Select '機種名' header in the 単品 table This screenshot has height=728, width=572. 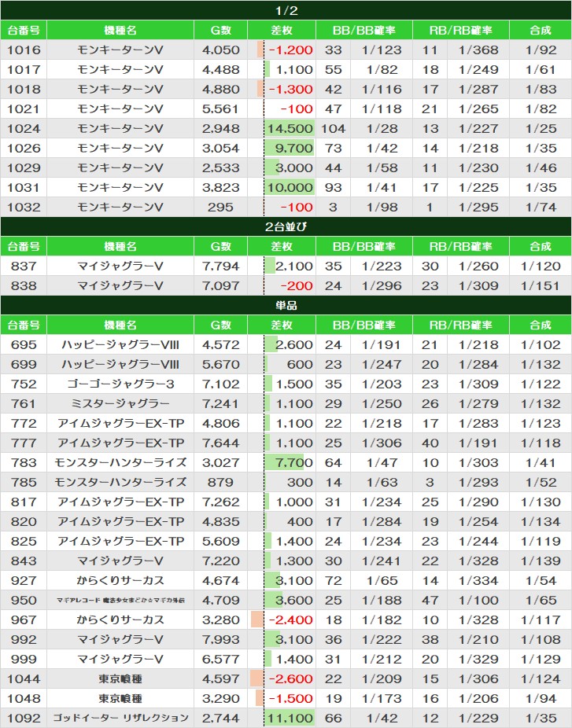tap(120, 325)
